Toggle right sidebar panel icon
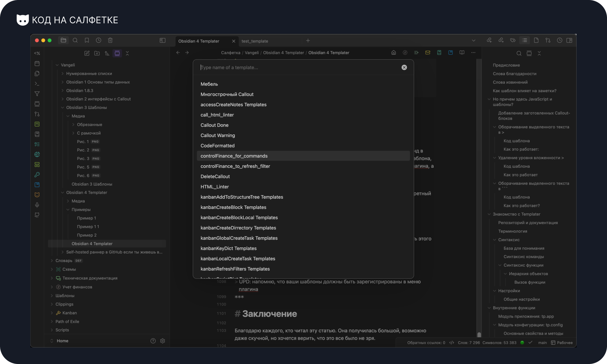Viewport: 607px width, 364px height. click(569, 40)
